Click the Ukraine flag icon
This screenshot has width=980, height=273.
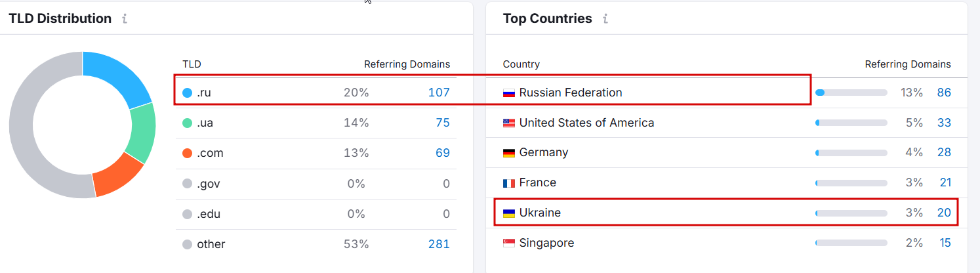[x=509, y=213]
